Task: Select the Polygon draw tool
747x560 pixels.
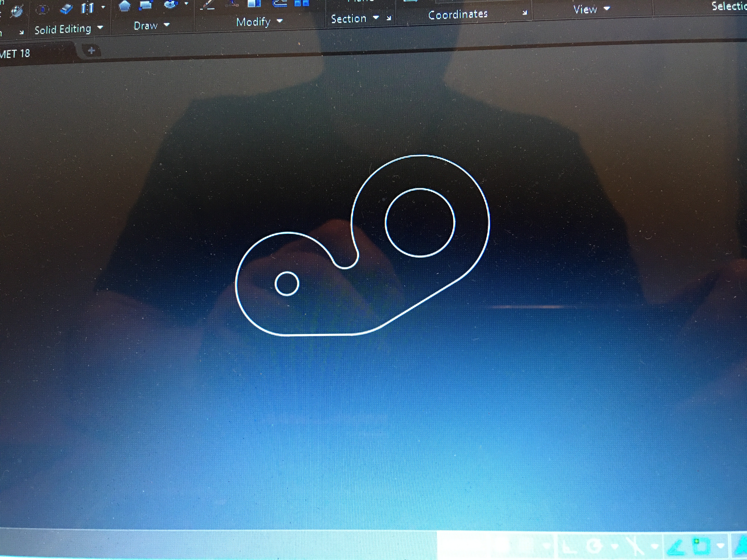Action: click(x=125, y=6)
